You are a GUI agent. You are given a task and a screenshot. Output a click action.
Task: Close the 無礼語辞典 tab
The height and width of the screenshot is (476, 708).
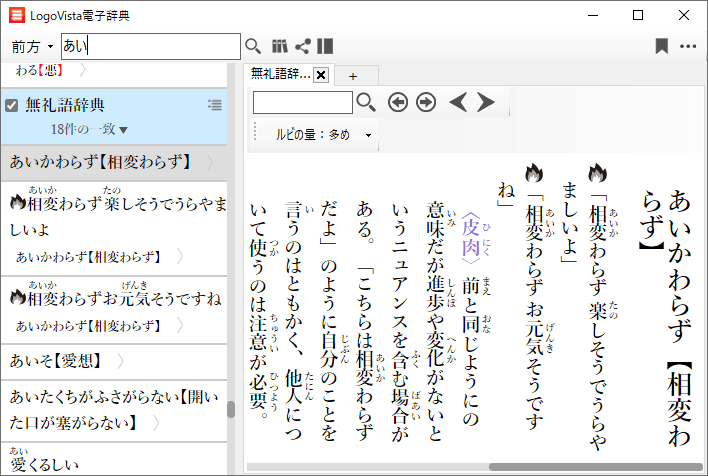point(321,75)
